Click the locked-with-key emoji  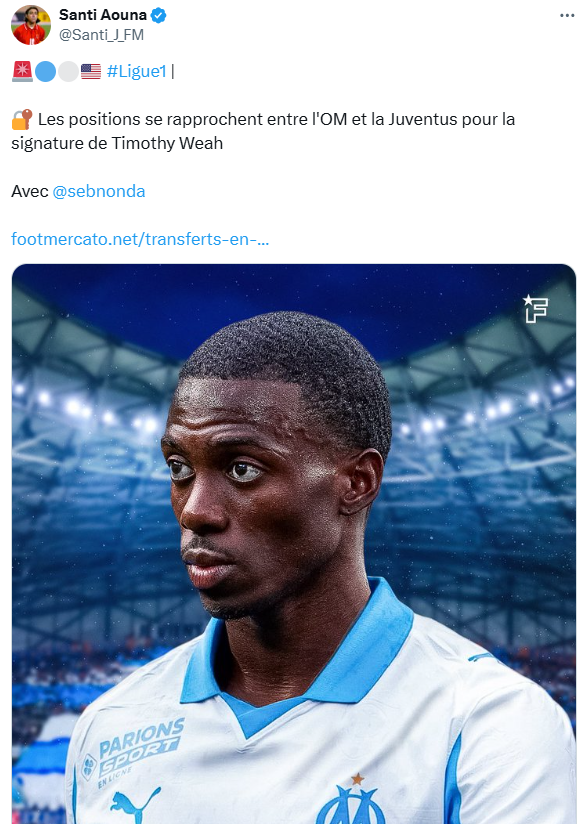(22, 119)
